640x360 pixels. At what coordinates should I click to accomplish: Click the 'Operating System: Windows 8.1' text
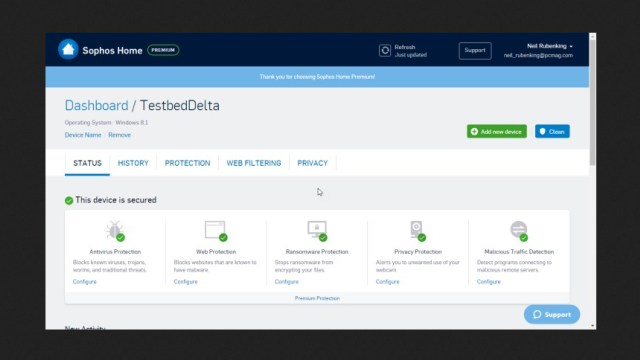(107, 122)
